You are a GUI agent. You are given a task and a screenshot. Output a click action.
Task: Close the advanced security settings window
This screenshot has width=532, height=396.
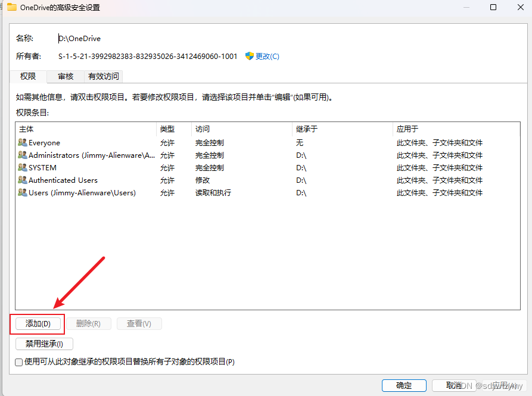click(x=521, y=7)
